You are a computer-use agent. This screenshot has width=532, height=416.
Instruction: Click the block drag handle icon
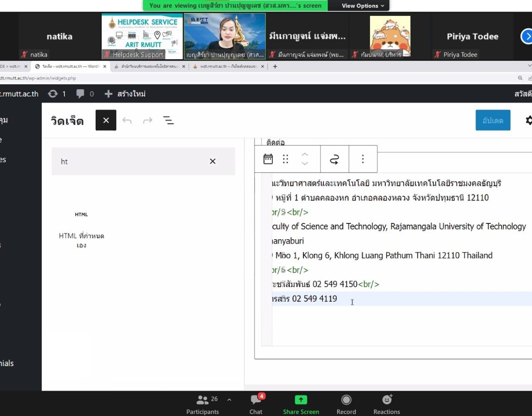coord(286,159)
